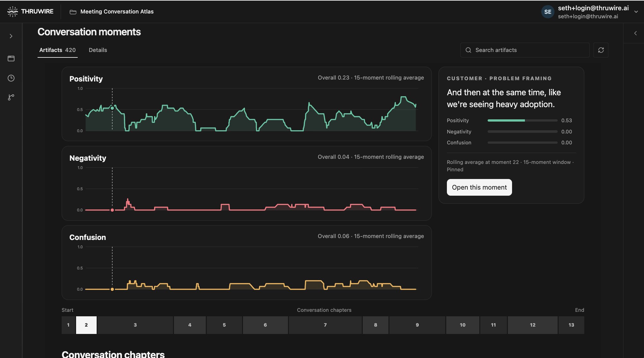Expand the left sidebar with the chevron
The height and width of the screenshot is (358, 644).
click(11, 36)
